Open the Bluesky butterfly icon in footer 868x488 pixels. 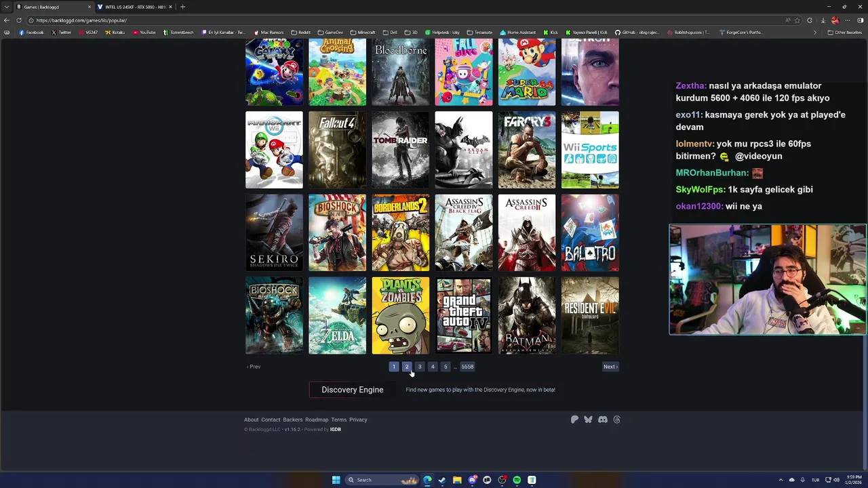coord(588,420)
